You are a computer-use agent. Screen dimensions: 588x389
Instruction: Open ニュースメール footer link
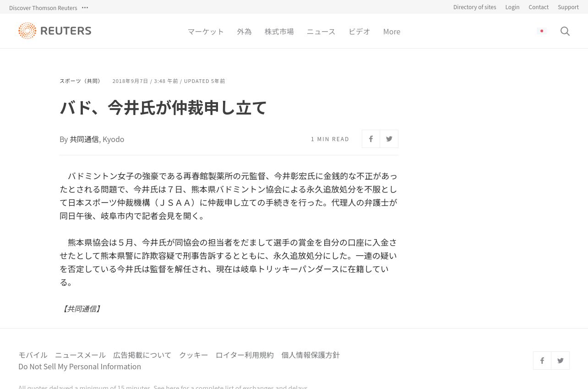[x=80, y=355]
